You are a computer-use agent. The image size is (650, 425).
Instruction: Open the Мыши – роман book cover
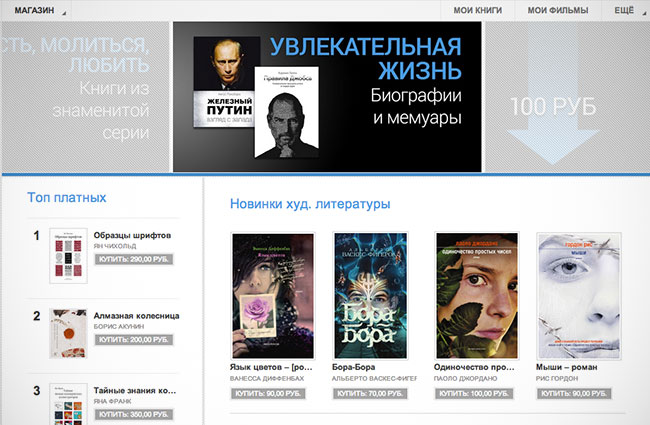579,296
